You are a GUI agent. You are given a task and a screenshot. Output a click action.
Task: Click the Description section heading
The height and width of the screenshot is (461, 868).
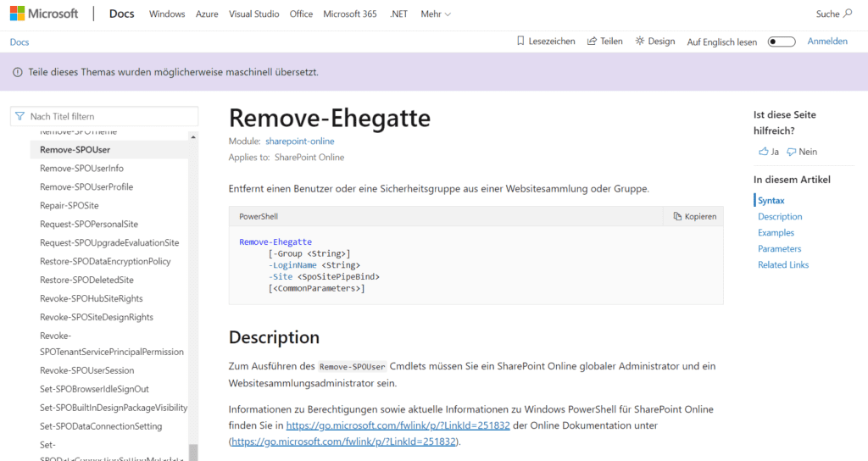(274, 337)
